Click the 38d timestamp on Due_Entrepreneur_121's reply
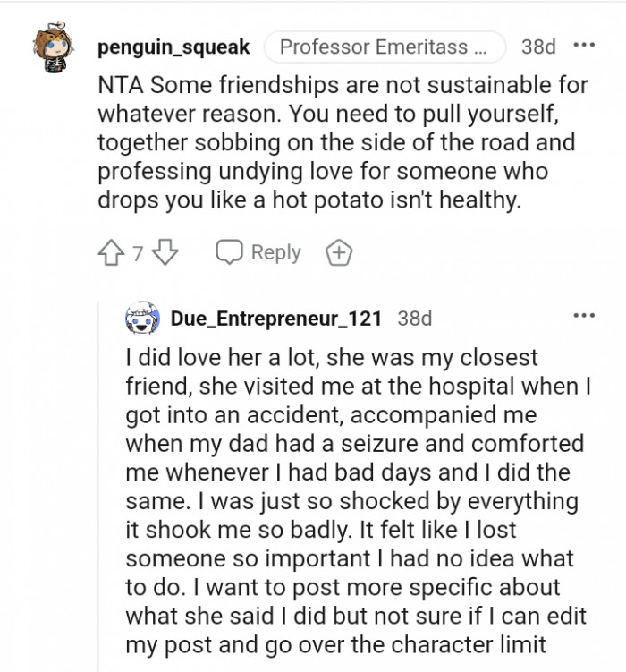626x672 pixels. 415,319
